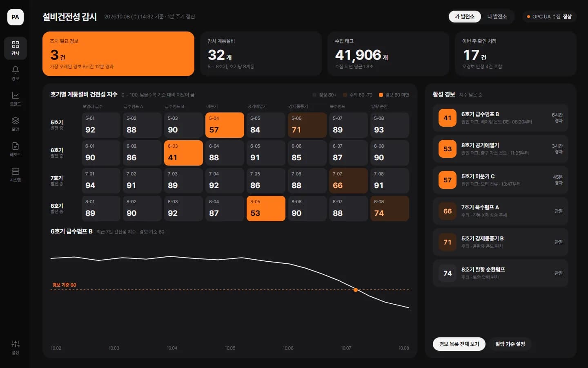Select cell 6-05 with value 91
Viewport: 588px width, 368px height.
point(266,153)
